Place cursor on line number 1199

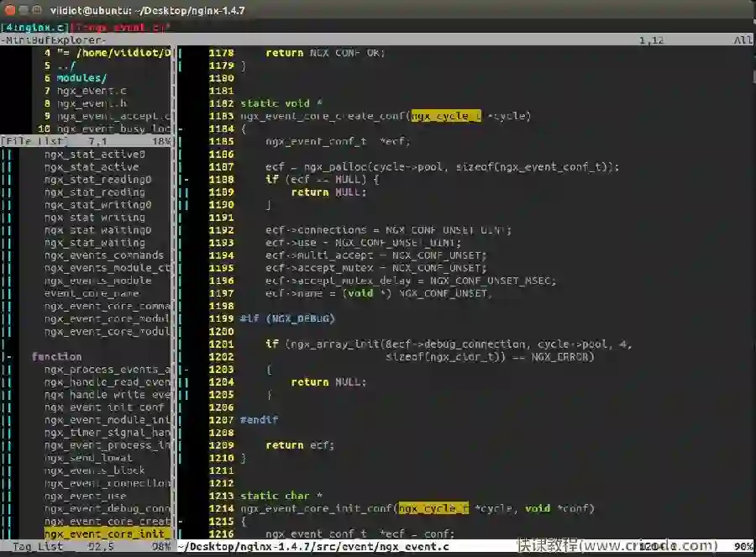point(221,318)
